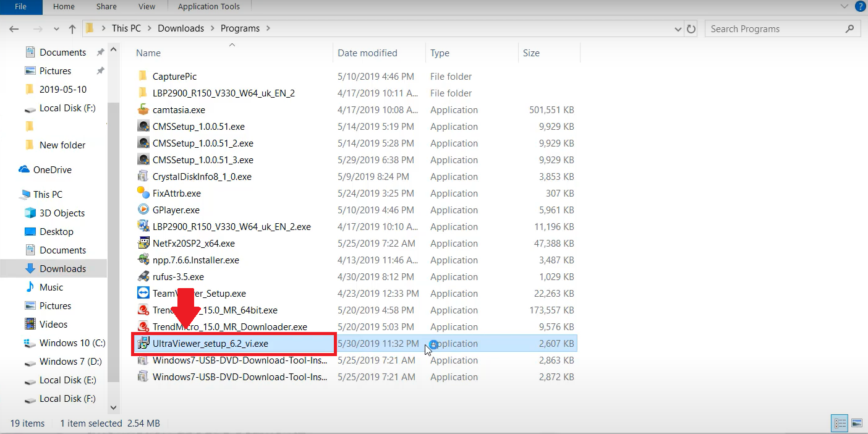Open the View ribbon tab

coord(147,7)
